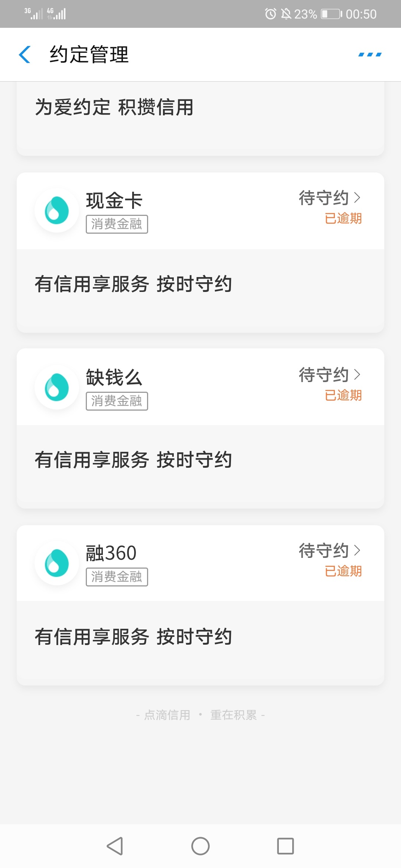401x868 pixels.
Task: Tap the 融360 water drop logo
Action: [x=57, y=563]
